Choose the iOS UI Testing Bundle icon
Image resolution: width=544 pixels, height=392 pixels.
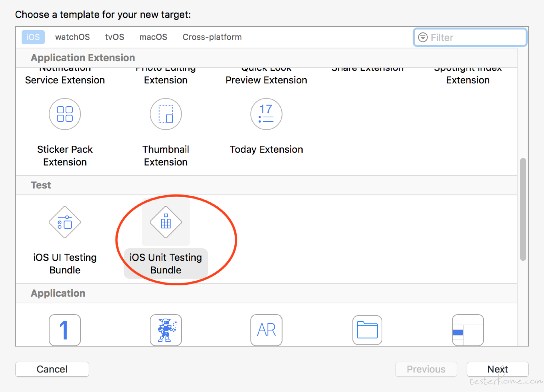(x=65, y=222)
